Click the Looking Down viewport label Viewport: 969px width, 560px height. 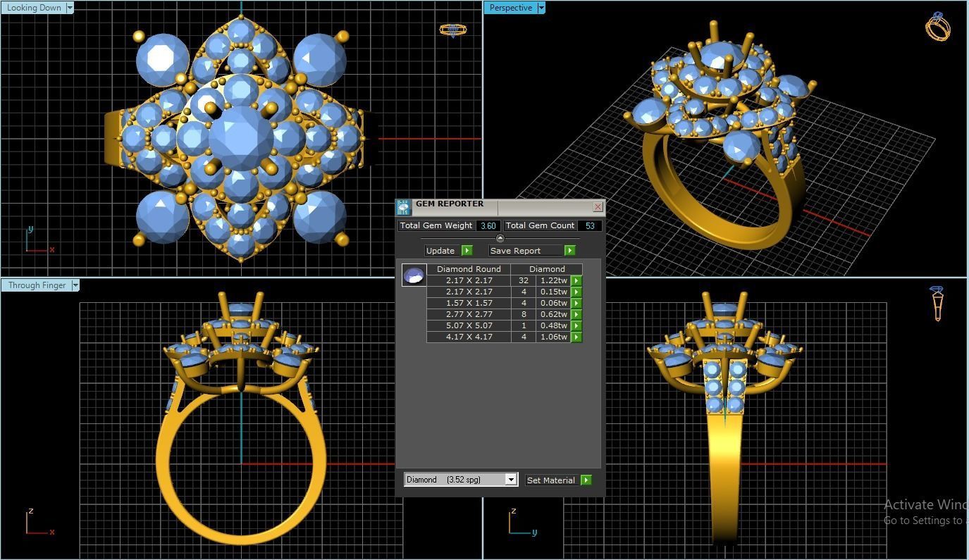34,8
